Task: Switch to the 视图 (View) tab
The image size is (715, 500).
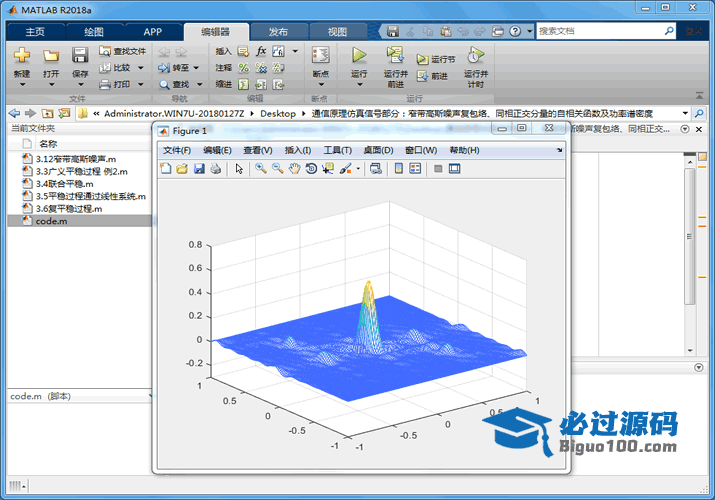Action: pos(337,31)
